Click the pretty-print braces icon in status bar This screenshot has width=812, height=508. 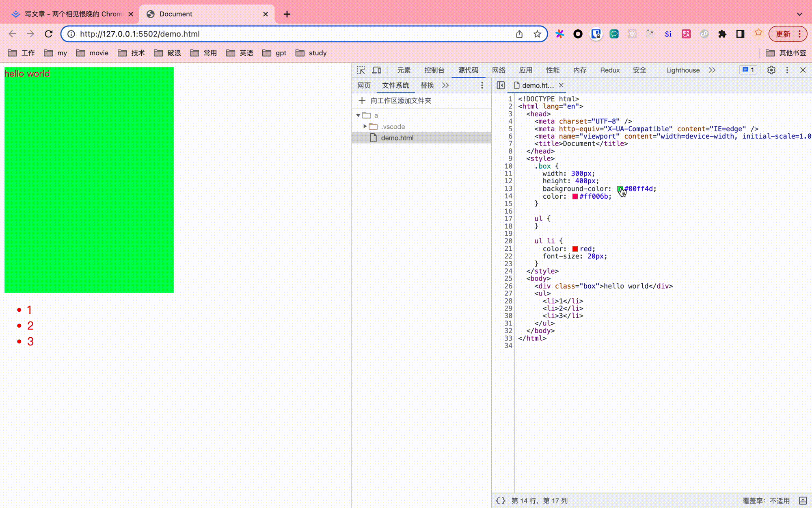coord(501,500)
